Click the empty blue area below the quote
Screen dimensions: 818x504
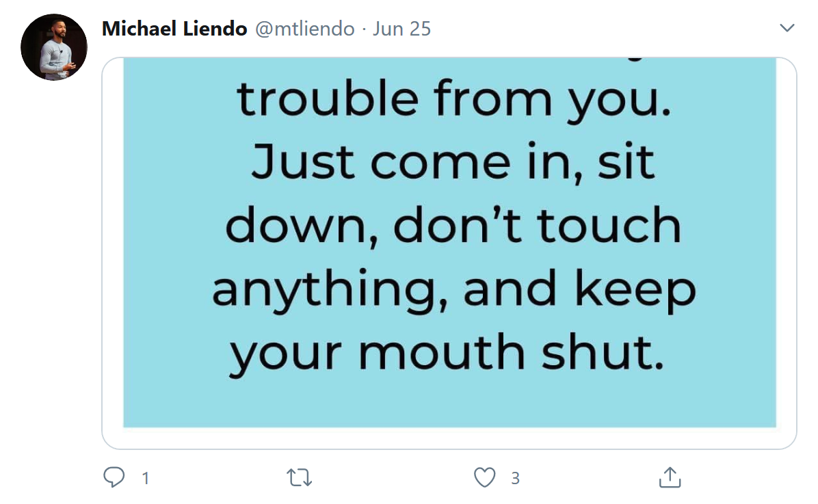point(449,403)
